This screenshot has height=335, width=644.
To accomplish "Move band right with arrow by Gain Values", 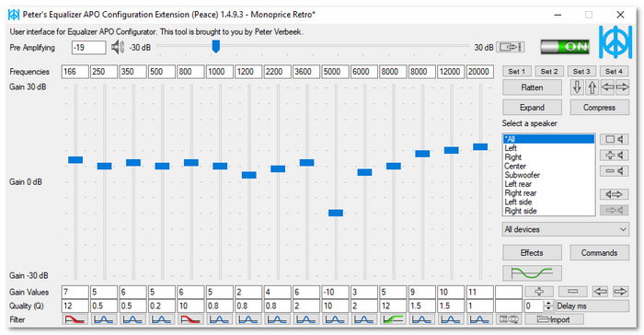I will [620, 292].
